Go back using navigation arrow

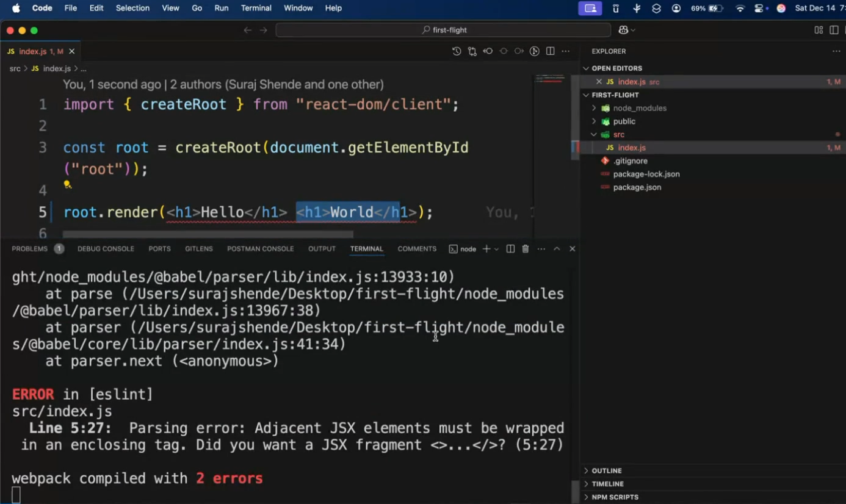(248, 30)
